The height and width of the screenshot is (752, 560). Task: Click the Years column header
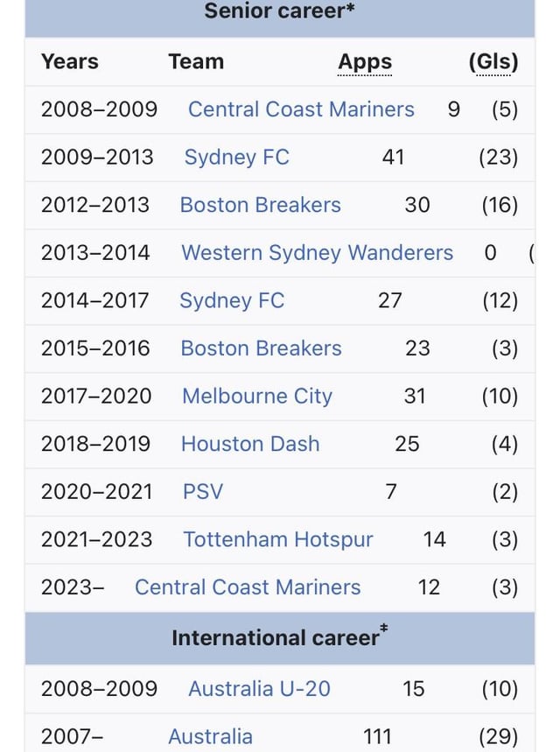(x=70, y=62)
